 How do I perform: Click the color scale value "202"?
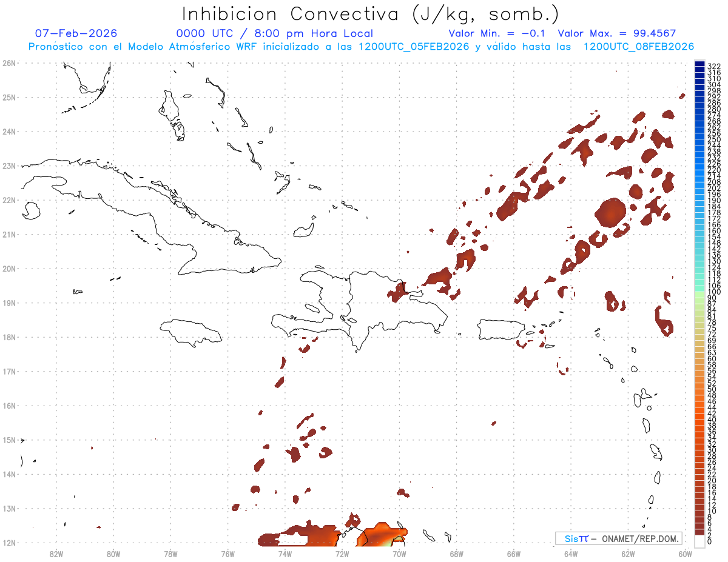(713, 188)
